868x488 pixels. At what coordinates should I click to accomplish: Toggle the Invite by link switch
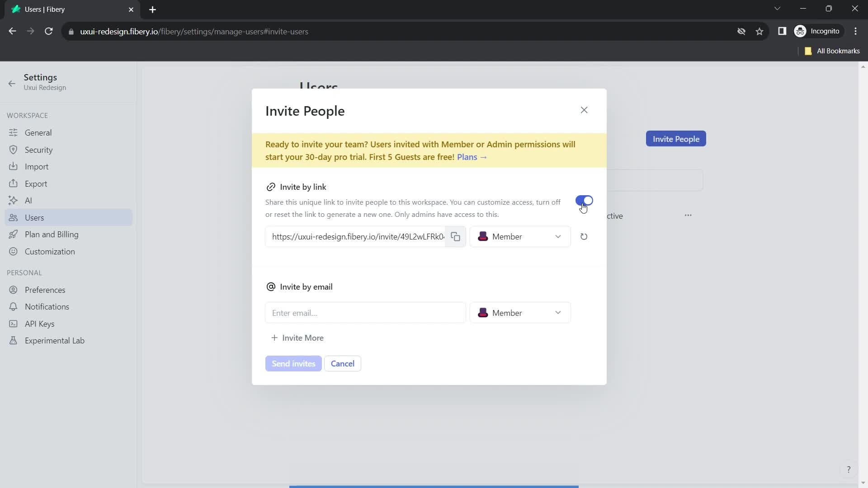[x=584, y=201]
